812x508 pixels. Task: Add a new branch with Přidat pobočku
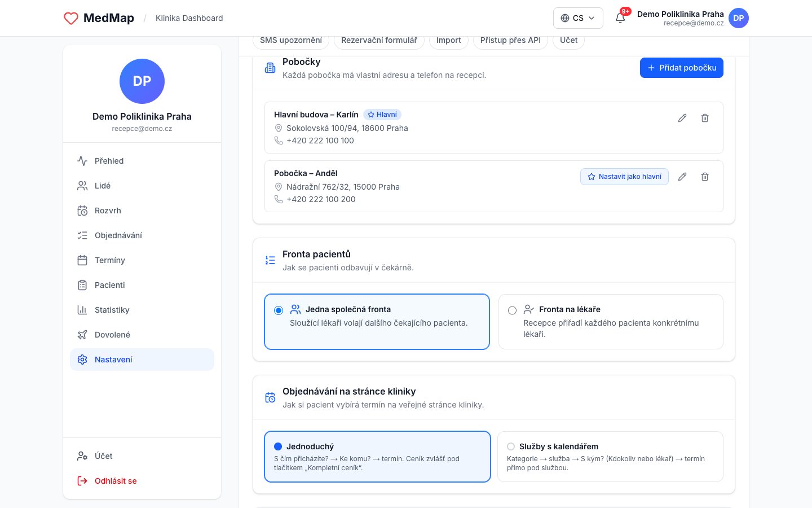(682, 68)
